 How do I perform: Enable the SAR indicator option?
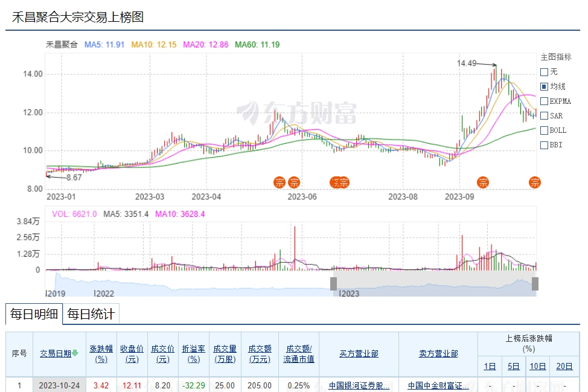pos(544,115)
